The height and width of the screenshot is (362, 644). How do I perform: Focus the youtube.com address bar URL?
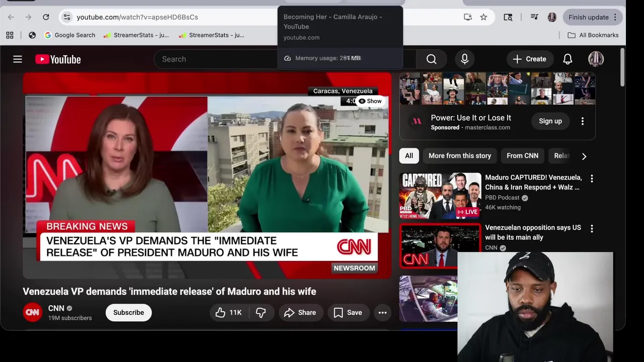click(137, 17)
